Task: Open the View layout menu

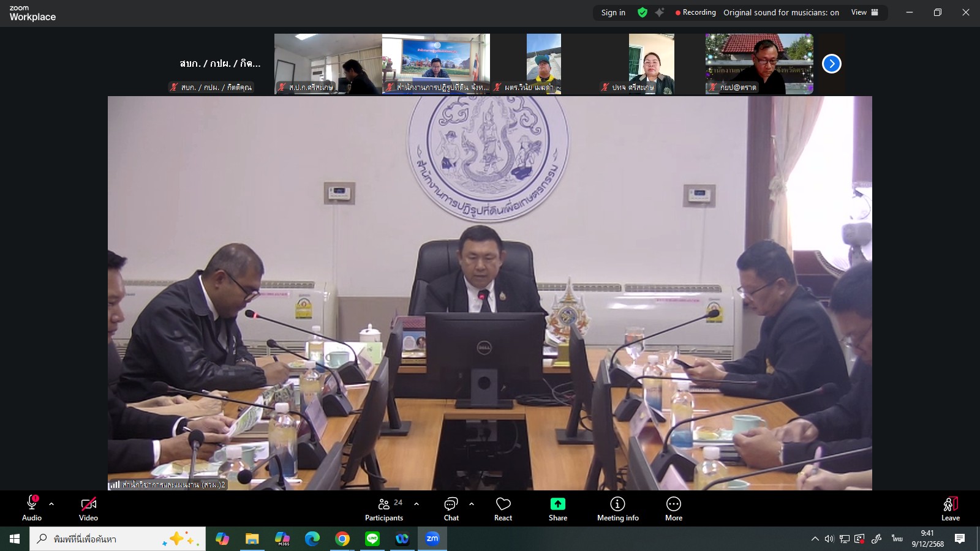Action: [x=864, y=12]
